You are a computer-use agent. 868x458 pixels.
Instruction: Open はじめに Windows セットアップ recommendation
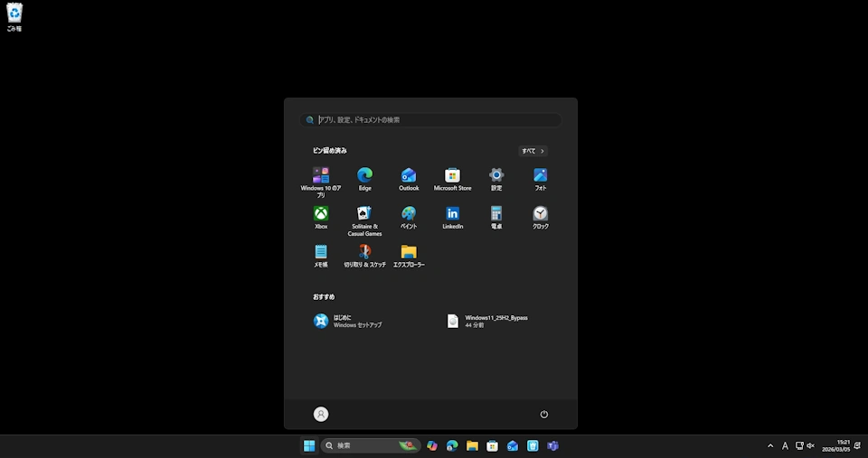tap(347, 322)
